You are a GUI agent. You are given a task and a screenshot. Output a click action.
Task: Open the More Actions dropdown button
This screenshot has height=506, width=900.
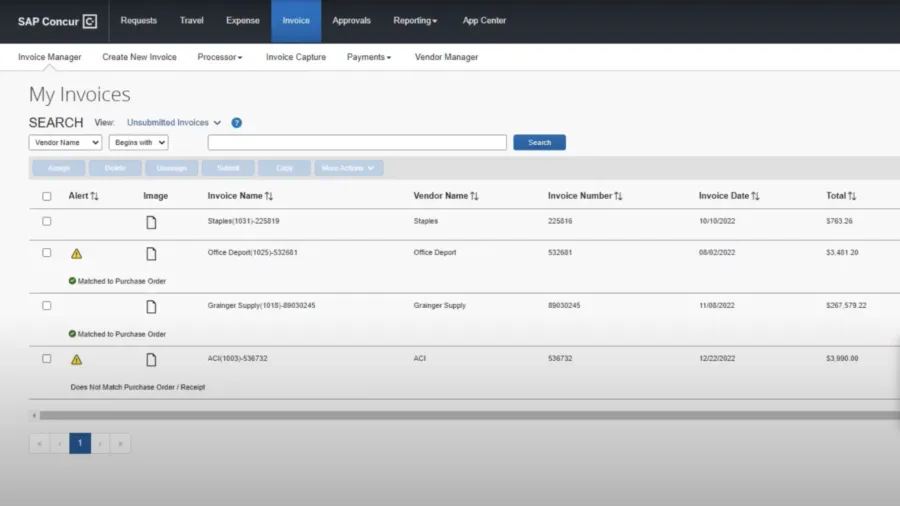tap(348, 168)
